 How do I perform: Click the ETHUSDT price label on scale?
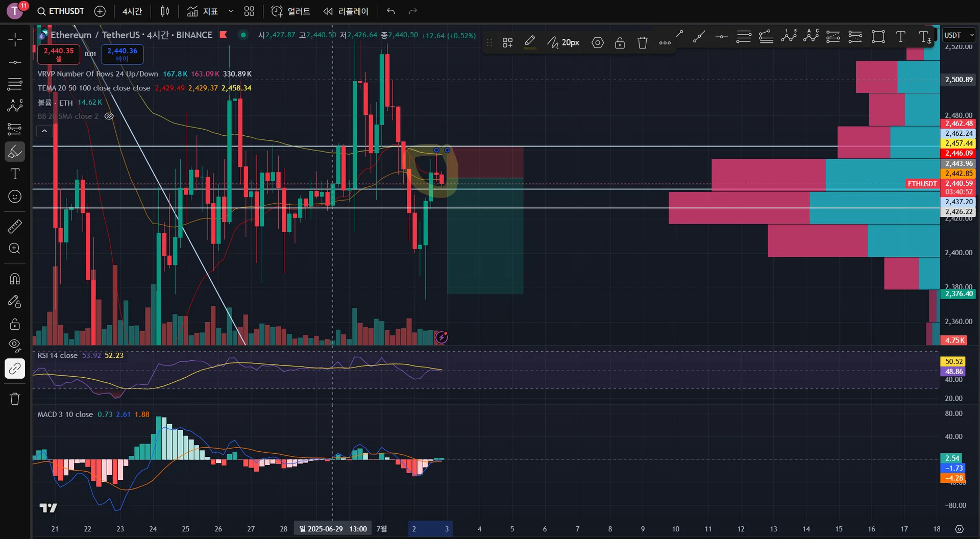[922, 183]
